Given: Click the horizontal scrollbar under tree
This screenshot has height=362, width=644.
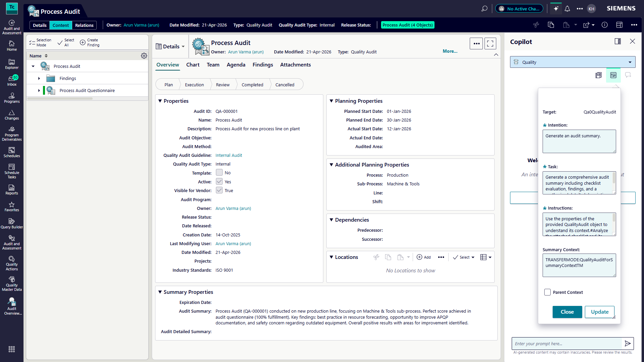Looking at the screenshot, I should pyautogui.click(x=60, y=99).
